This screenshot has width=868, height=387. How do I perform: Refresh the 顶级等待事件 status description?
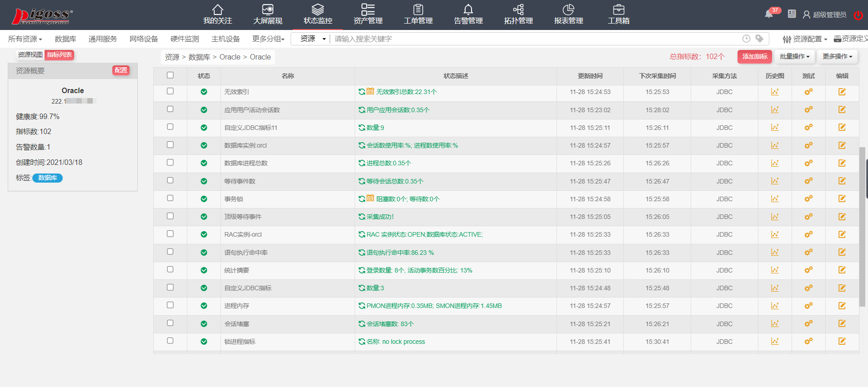pos(362,217)
